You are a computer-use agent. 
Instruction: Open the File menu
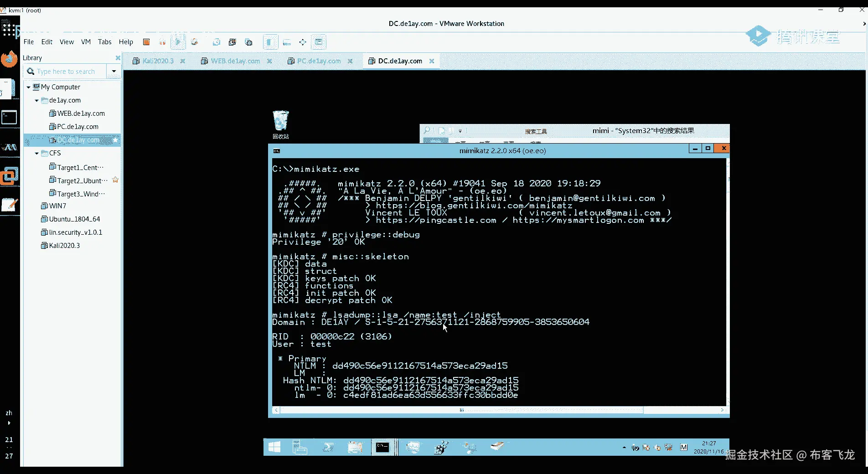click(29, 42)
